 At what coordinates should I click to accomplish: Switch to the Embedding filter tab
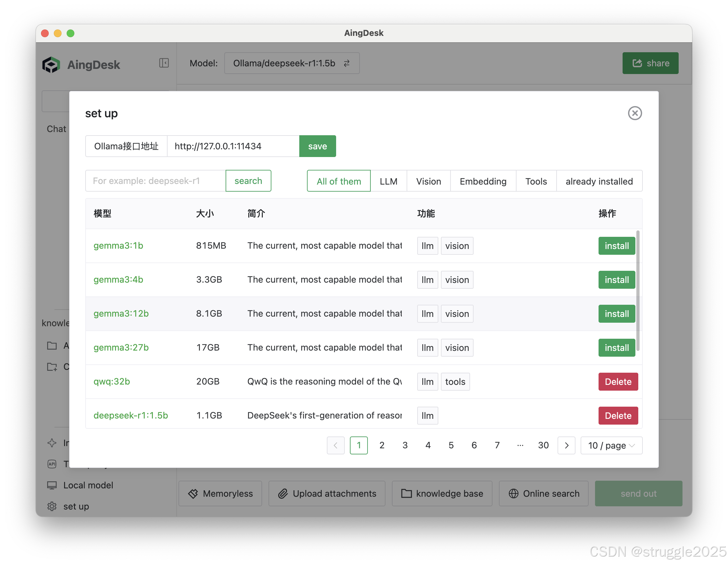pyautogui.click(x=483, y=181)
